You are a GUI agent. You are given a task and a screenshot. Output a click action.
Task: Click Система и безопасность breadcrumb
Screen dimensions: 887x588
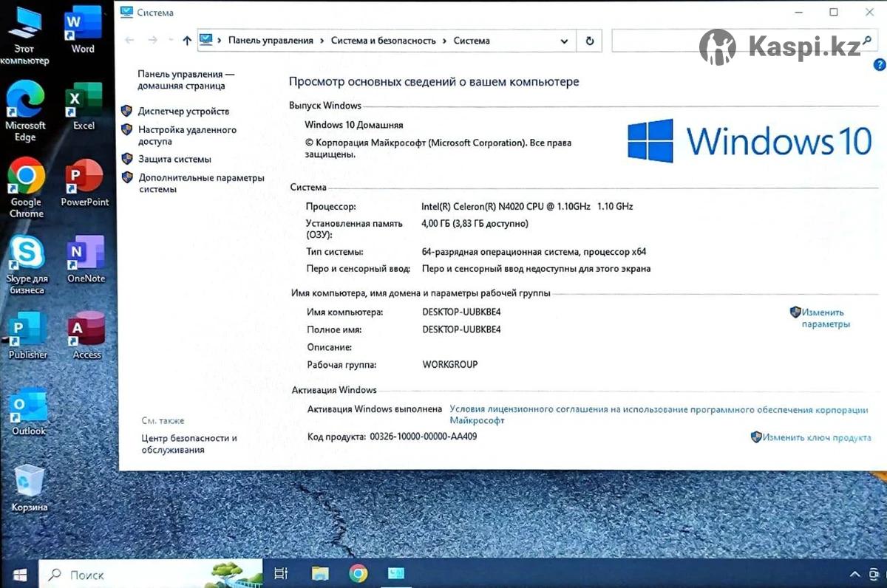coord(383,41)
